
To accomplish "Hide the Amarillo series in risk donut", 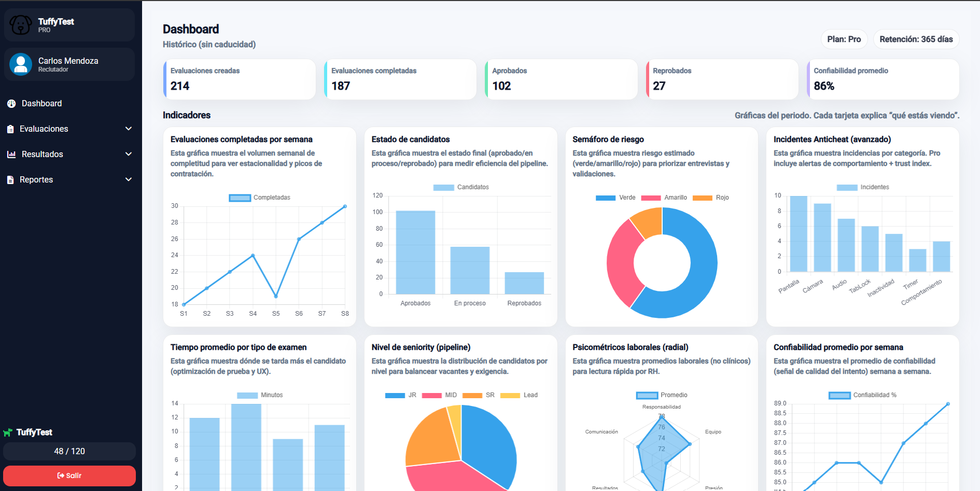I will click(x=664, y=198).
